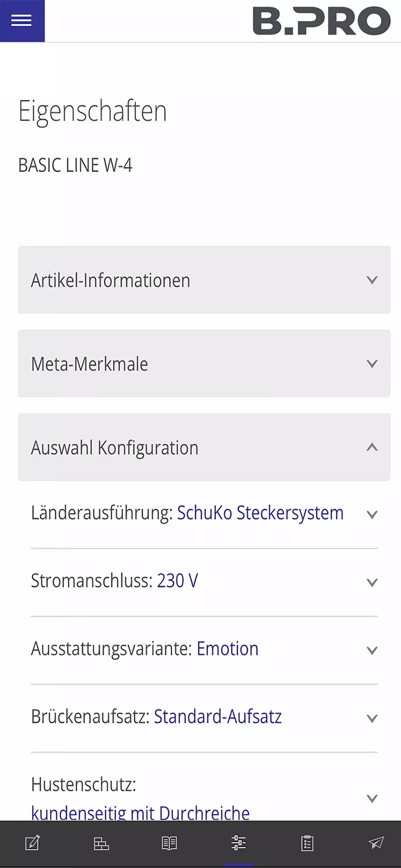Screen dimensions: 401x868
Task: Tap the paper plane send icon
Action: tap(376, 843)
